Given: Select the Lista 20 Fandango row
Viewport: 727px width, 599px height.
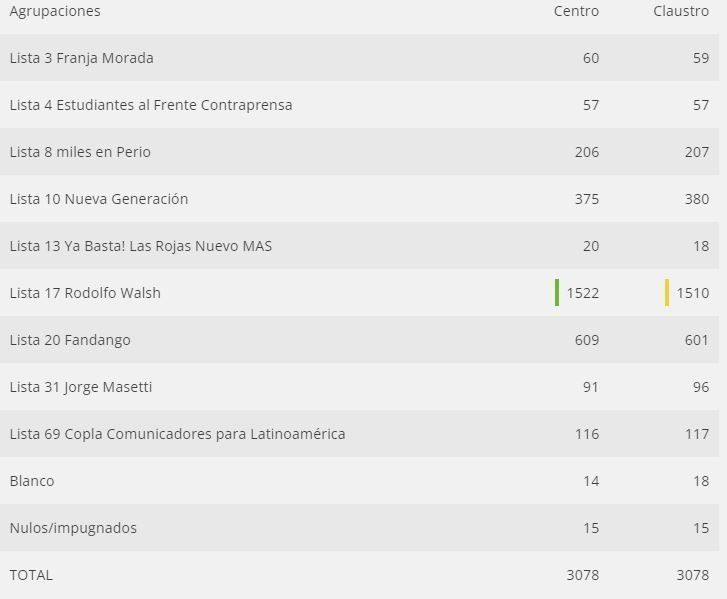Looking at the screenshot, I should coord(70,340).
